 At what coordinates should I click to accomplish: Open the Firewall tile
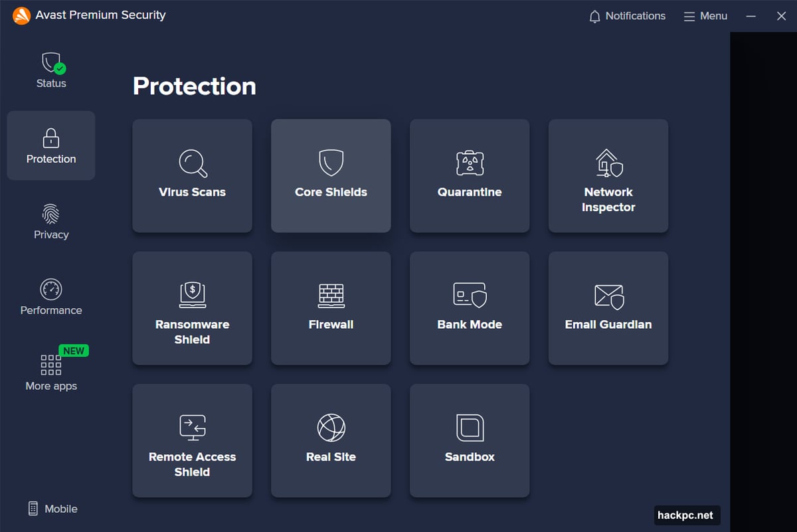[331, 308]
